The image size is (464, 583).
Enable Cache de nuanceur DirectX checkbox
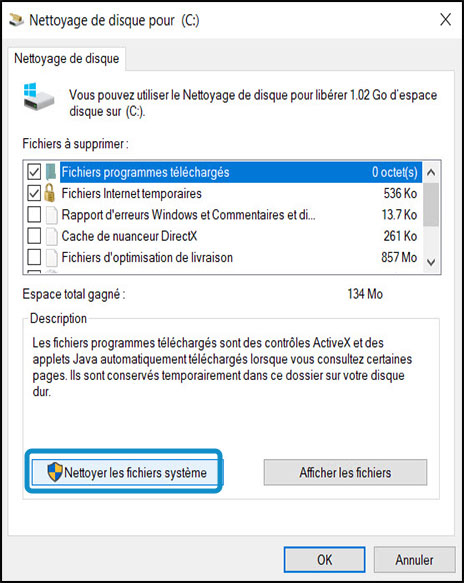point(34,236)
